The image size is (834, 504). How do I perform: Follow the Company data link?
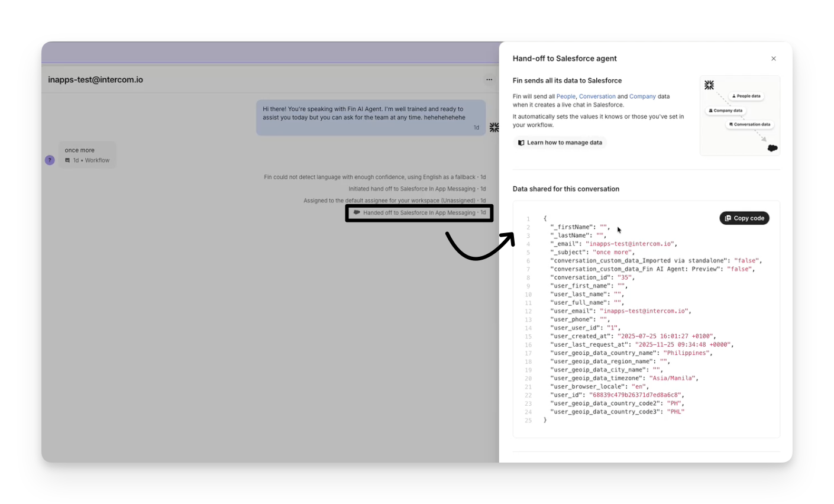[x=642, y=96]
